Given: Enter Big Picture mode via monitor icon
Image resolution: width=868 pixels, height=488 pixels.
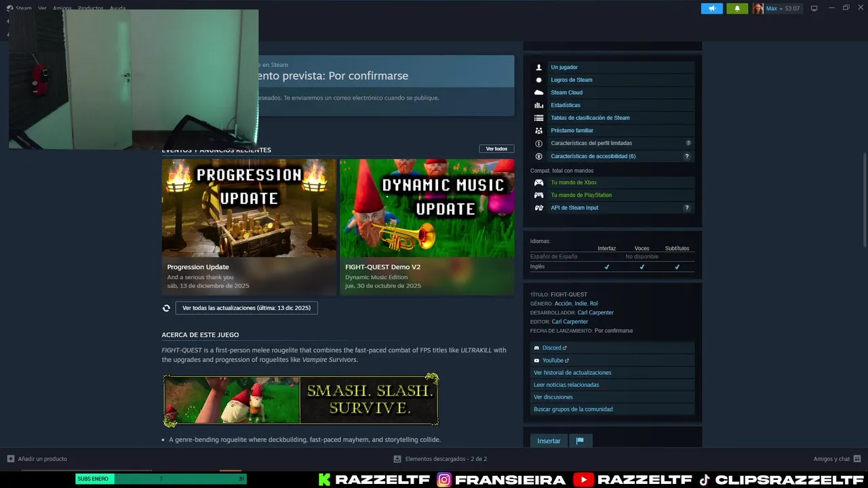Looking at the screenshot, I should 814,8.
